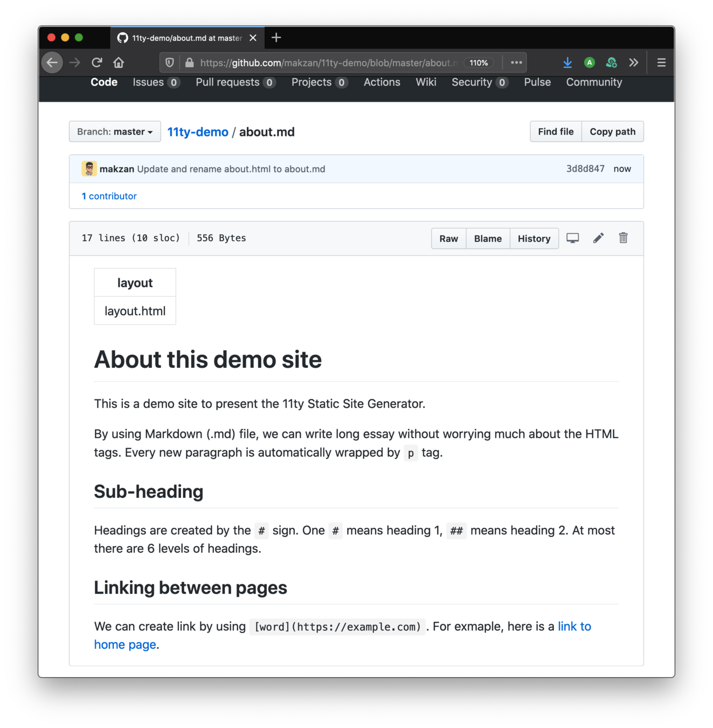Click the Copy path button

pyautogui.click(x=613, y=132)
